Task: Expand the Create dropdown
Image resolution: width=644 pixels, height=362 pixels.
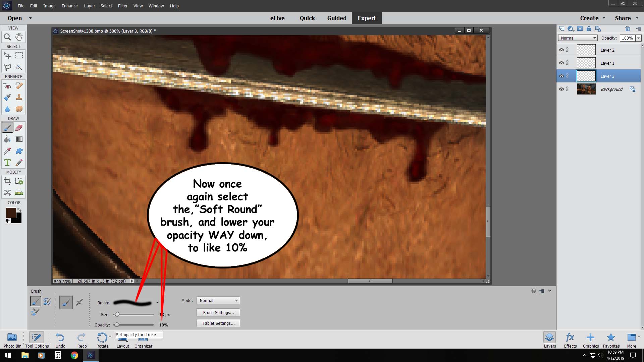Action: click(604, 18)
